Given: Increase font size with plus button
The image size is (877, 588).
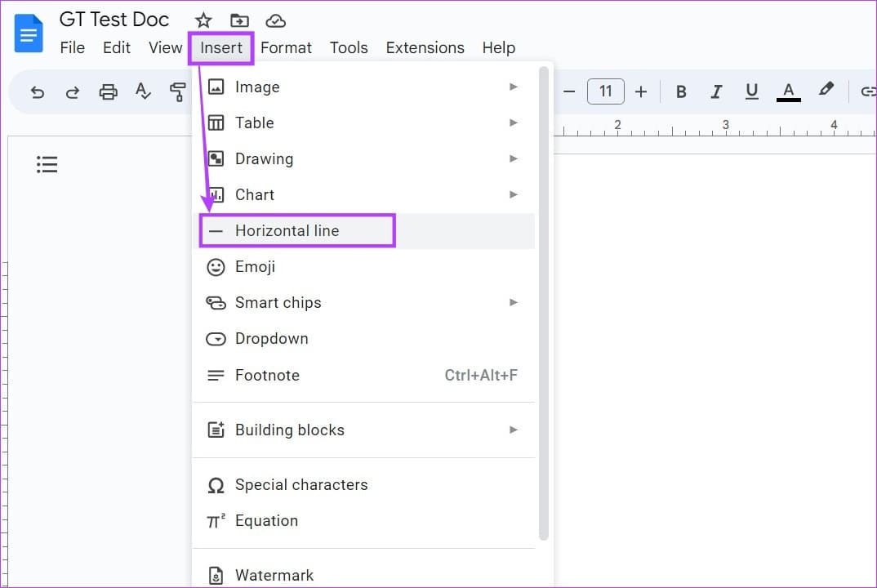Looking at the screenshot, I should 641,91.
